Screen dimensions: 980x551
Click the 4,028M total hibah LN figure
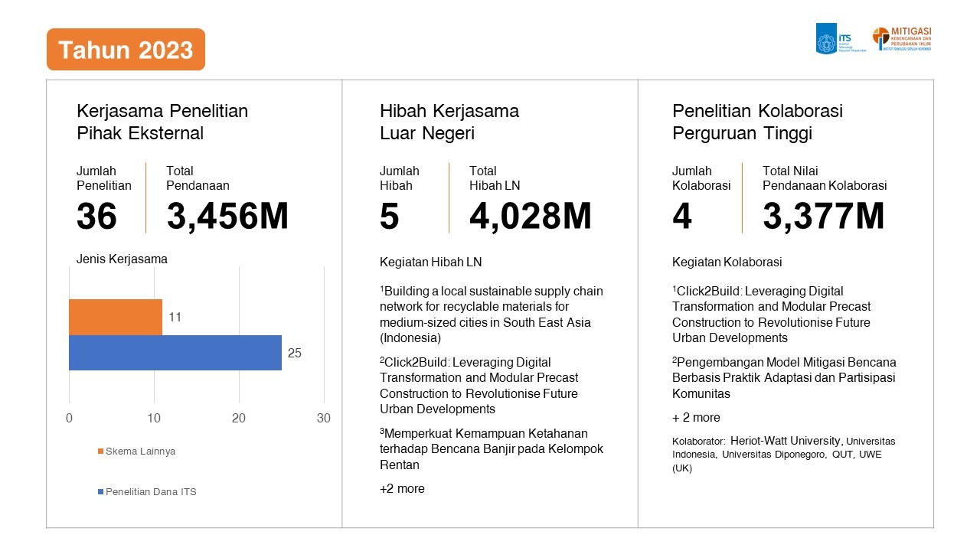coord(531,217)
